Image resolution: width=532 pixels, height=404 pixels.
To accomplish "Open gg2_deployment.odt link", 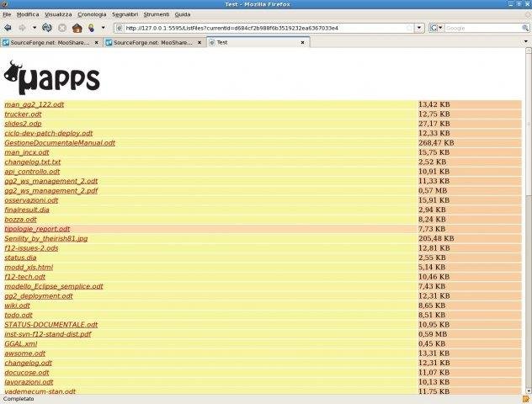I will (39, 295).
